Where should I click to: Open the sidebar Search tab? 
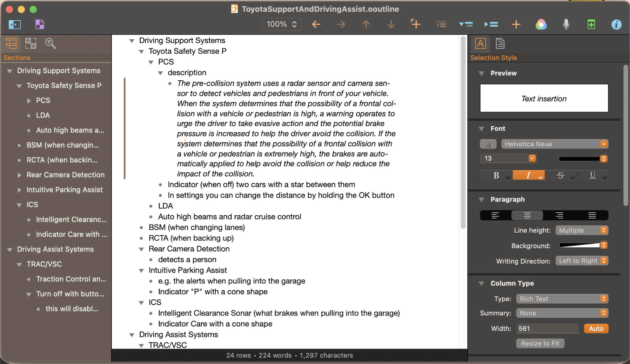[x=51, y=43]
